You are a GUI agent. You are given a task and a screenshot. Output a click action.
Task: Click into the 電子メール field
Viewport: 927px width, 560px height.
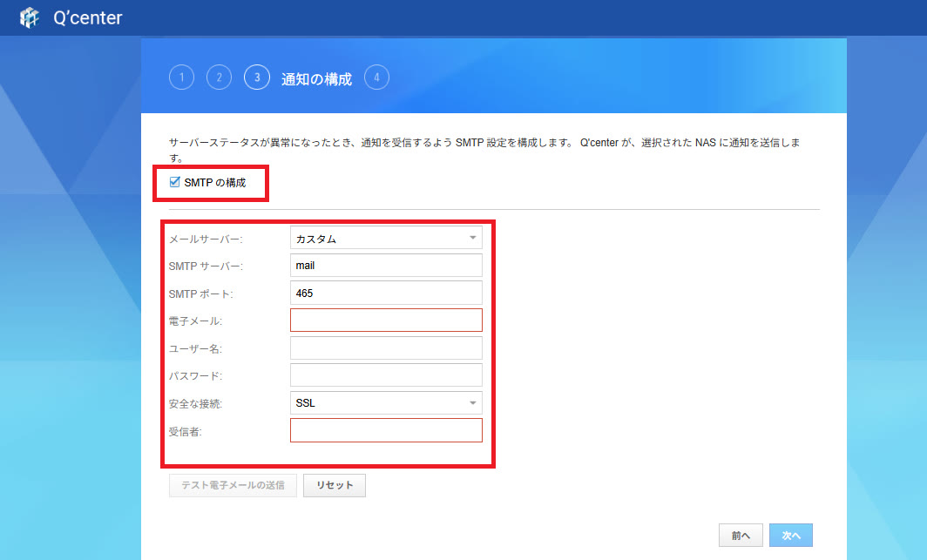pos(385,320)
